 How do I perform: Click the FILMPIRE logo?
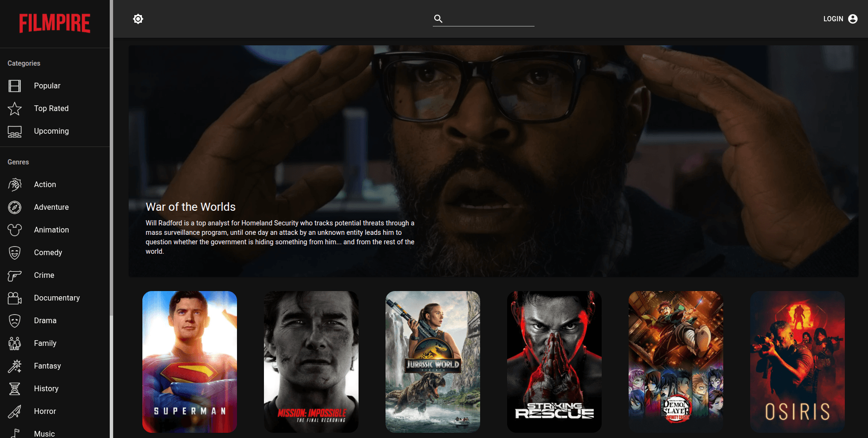click(55, 23)
